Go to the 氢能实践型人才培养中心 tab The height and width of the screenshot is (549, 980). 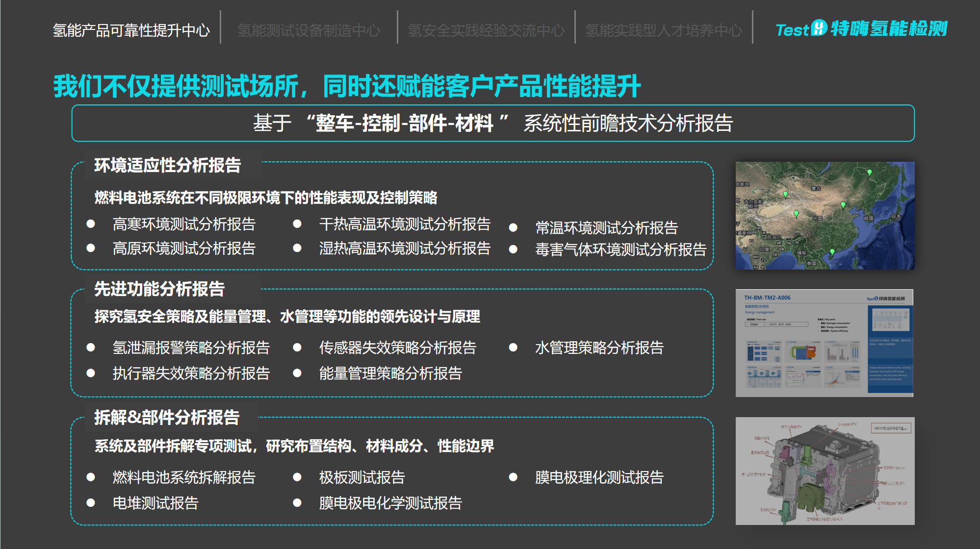[x=663, y=30]
